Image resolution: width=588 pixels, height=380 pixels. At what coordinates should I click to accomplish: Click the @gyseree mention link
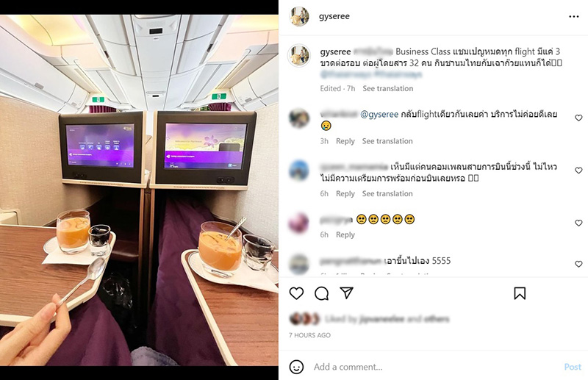coord(379,115)
